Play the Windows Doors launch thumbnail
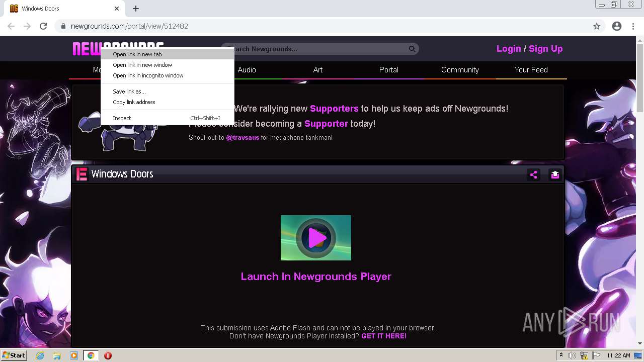The height and width of the screenshot is (362, 644). [x=316, y=238]
